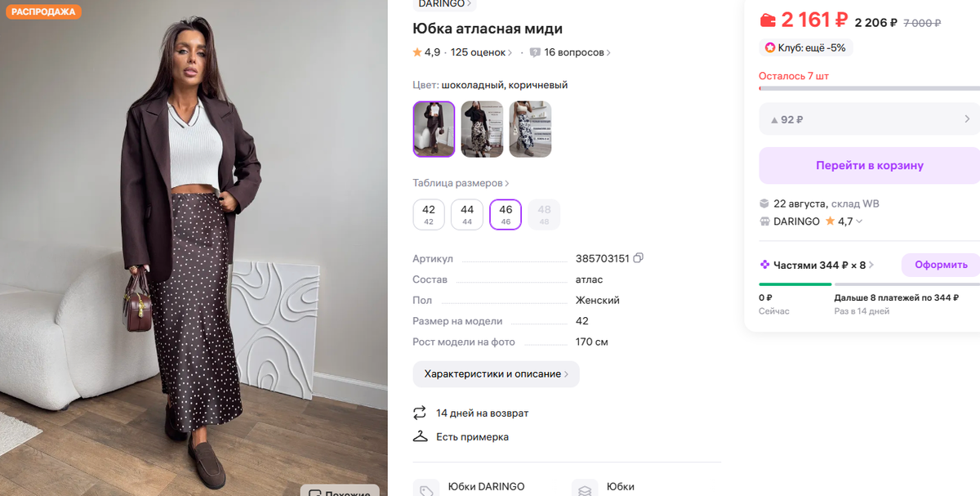Select the second color variant thumbnail
The height and width of the screenshot is (496, 980).
click(x=481, y=129)
